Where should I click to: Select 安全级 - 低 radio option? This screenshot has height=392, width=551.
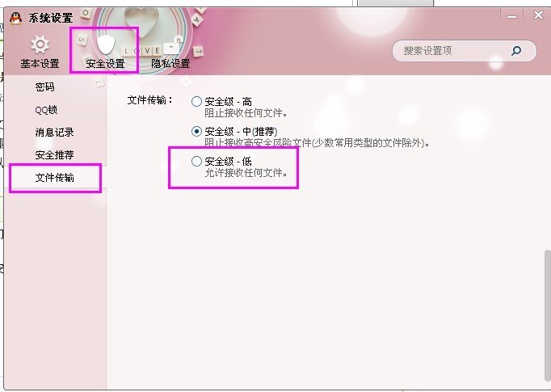coord(196,162)
